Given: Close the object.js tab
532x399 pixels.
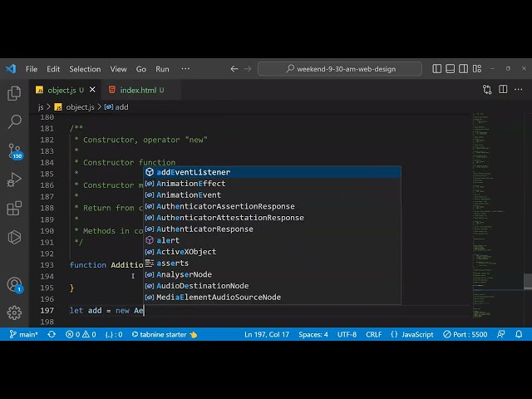Looking at the screenshot, I should (92, 90).
